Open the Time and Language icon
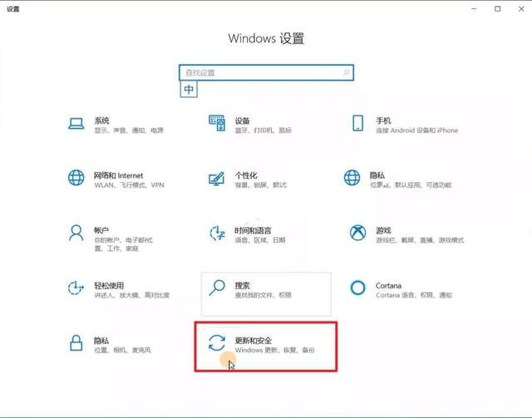The image size is (532, 418). (217, 233)
